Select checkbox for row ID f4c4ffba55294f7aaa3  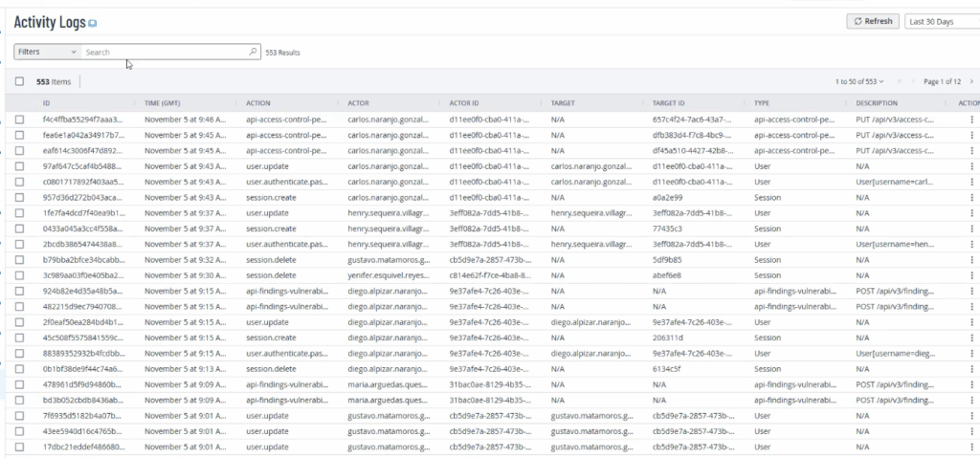[20, 120]
